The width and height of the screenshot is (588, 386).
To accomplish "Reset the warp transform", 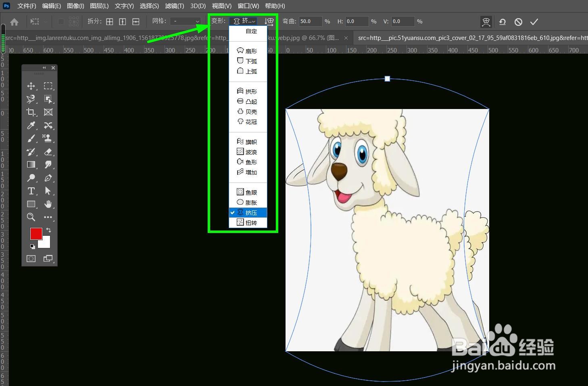I will click(503, 22).
